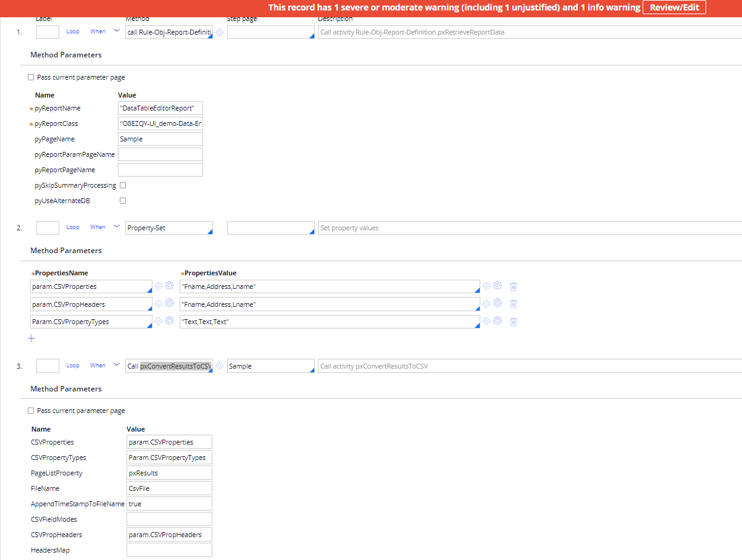Collapse step 3 with the chevron arrow
The width and height of the screenshot is (742, 560).
pos(116,365)
